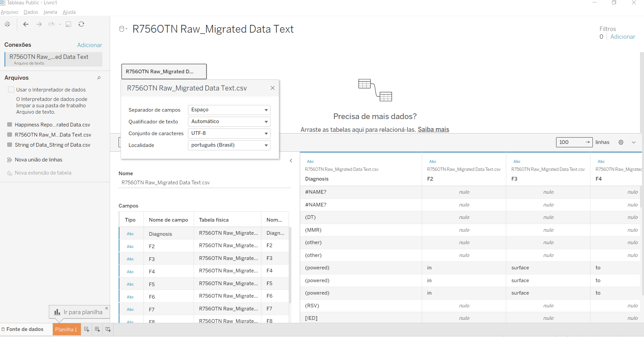Click 'Nome de campo' column header
Viewport: 644px width, 337px height.
pos(168,220)
